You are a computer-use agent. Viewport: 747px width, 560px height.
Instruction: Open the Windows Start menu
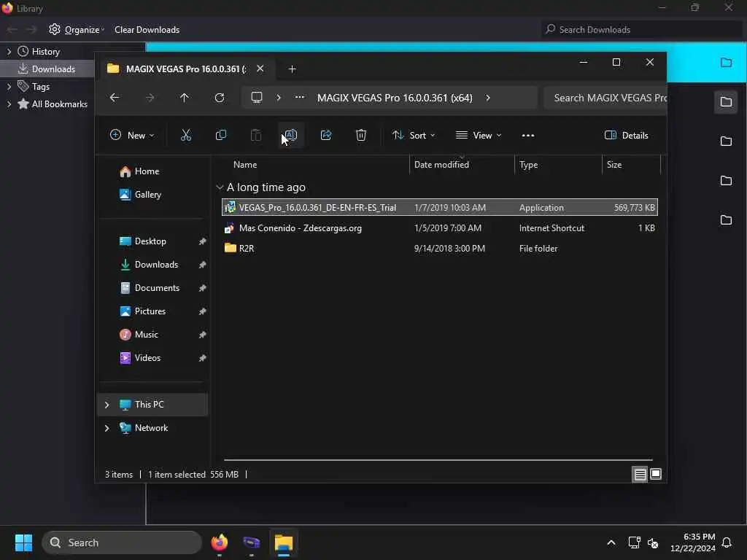(x=23, y=542)
